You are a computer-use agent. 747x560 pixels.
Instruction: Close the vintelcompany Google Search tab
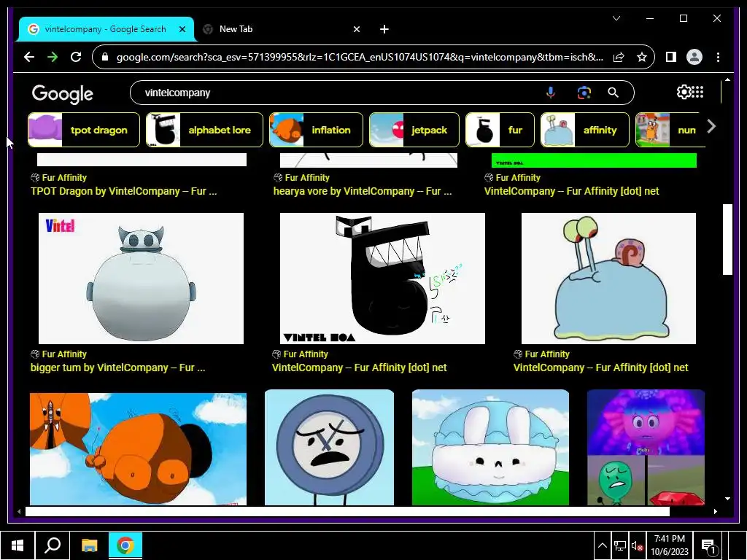[x=182, y=29]
